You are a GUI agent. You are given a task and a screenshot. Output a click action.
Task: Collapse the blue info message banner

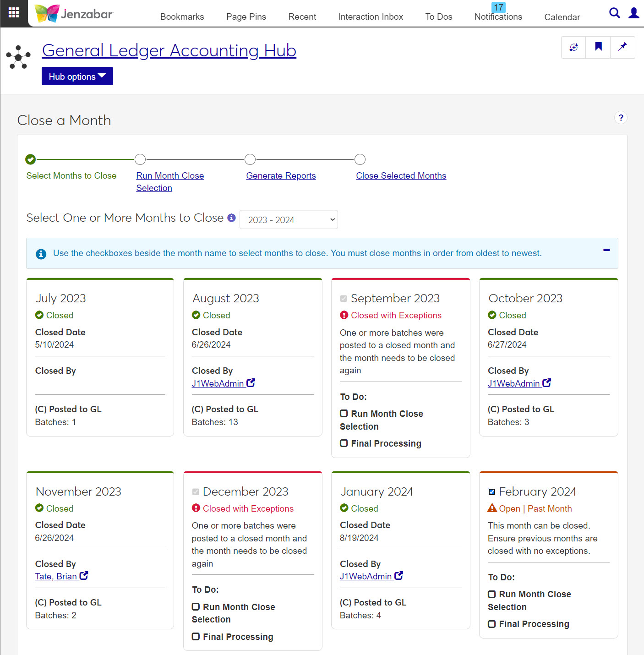[606, 250]
